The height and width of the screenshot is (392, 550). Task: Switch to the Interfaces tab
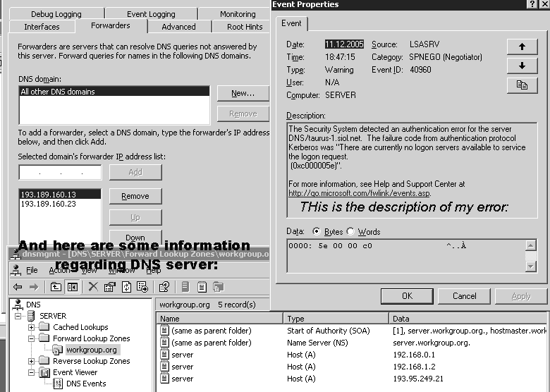tap(42, 27)
